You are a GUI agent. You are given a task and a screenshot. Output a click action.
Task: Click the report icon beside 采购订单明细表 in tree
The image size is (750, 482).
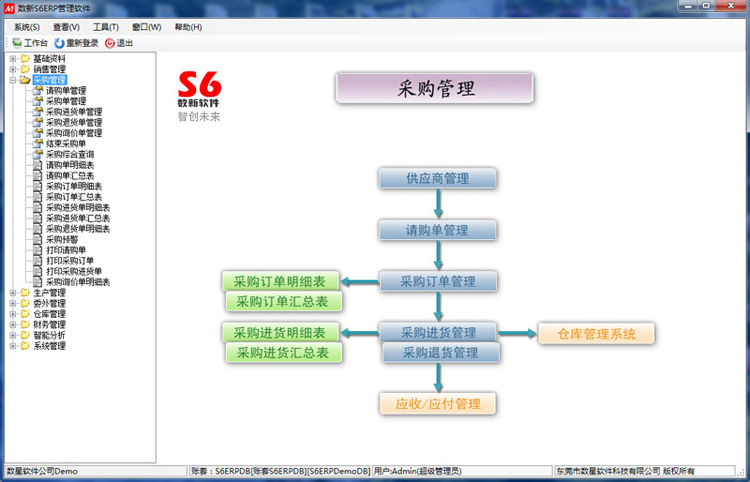coord(38,186)
